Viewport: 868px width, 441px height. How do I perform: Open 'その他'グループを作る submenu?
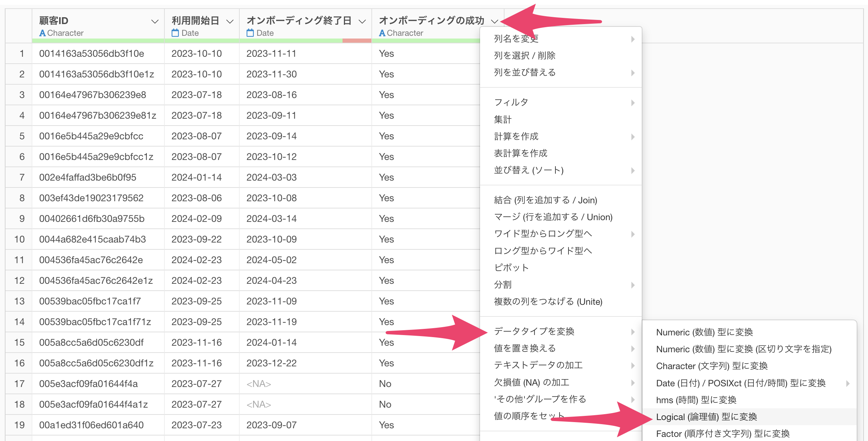(x=561, y=399)
